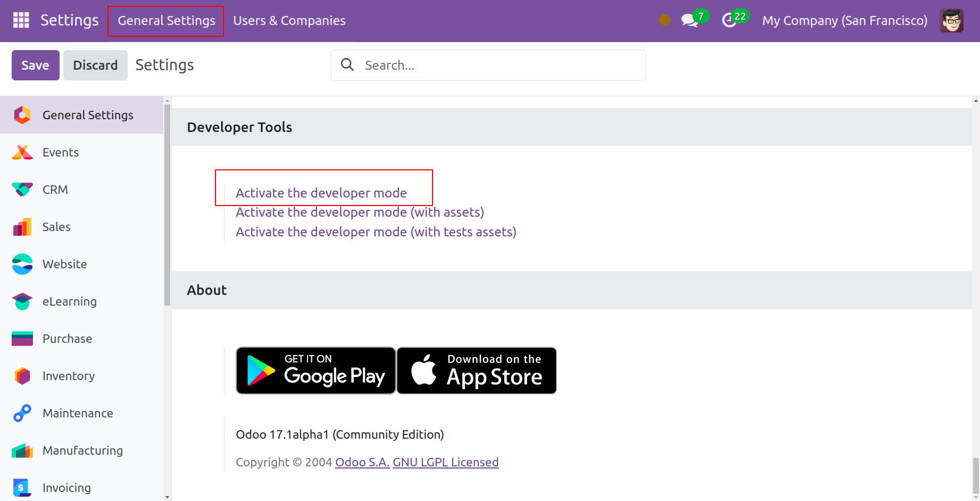Image resolution: width=980 pixels, height=501 pixels.
Task: Select Purchase label in the sidebar
Action: coord(68,339)
